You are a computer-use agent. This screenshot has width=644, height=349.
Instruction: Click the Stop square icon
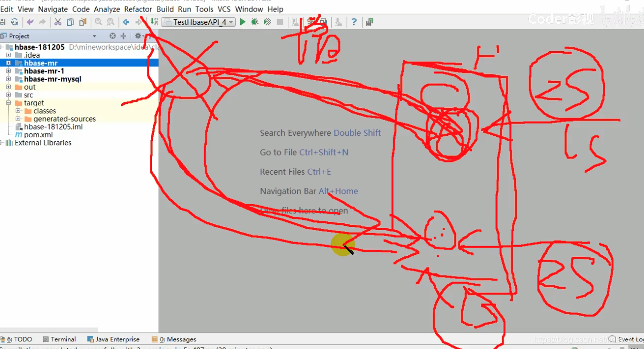click(280, 22)
